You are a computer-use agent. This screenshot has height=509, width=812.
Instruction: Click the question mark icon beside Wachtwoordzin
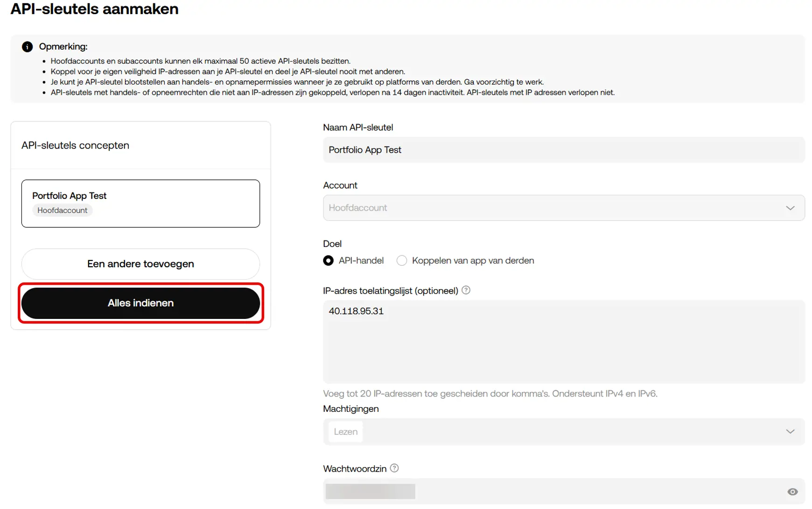click(394, 468)
